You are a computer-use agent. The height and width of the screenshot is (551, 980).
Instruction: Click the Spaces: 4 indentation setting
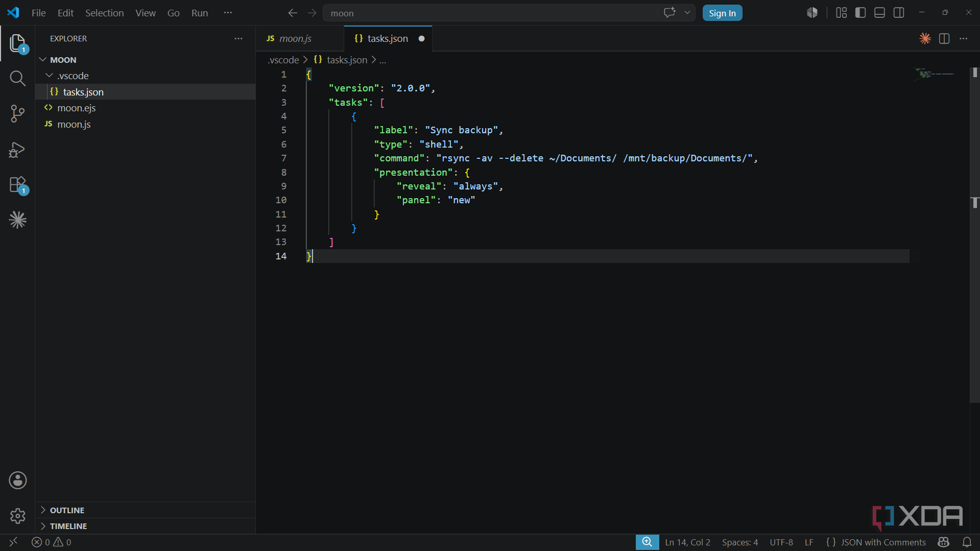pos(740,542)
